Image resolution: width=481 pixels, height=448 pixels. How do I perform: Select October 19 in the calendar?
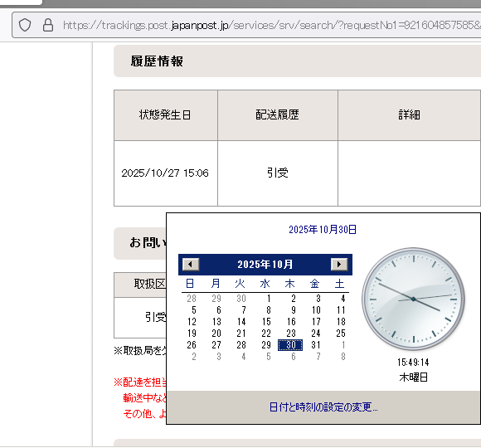coord(192,334)
